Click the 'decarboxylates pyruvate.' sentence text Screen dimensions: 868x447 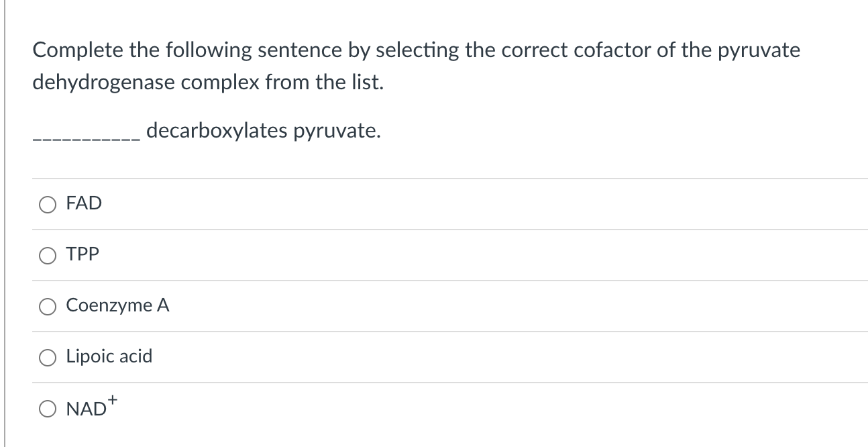click(263, 131)
